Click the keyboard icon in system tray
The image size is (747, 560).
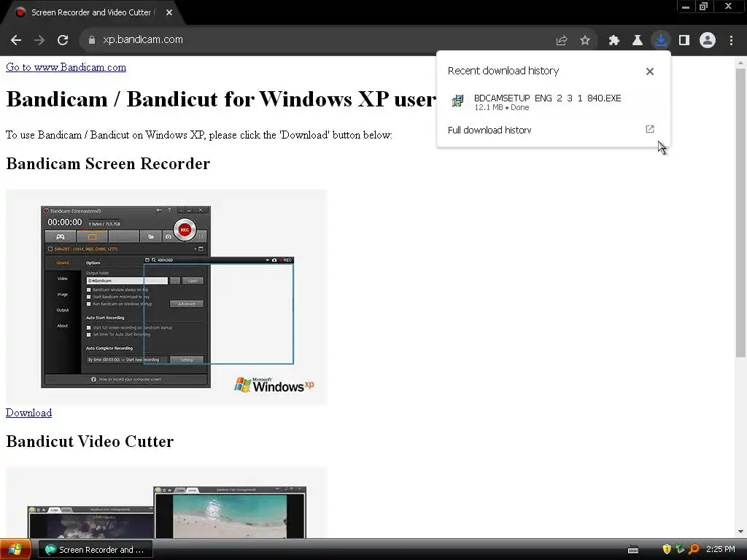633,550
